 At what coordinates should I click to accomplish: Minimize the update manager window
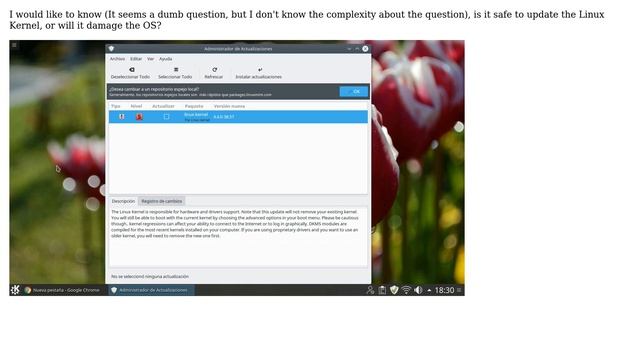pyautogui.click(x=349, y=49)
